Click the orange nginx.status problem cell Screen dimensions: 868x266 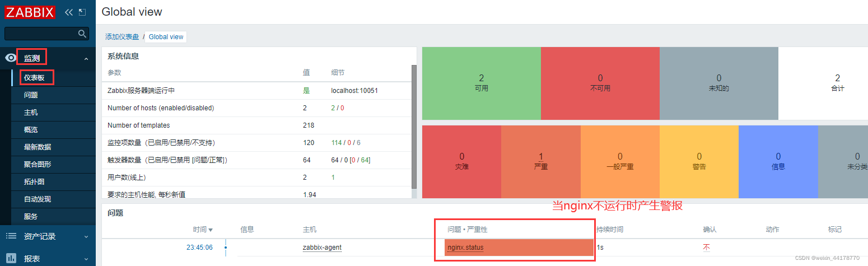[519, 248]
